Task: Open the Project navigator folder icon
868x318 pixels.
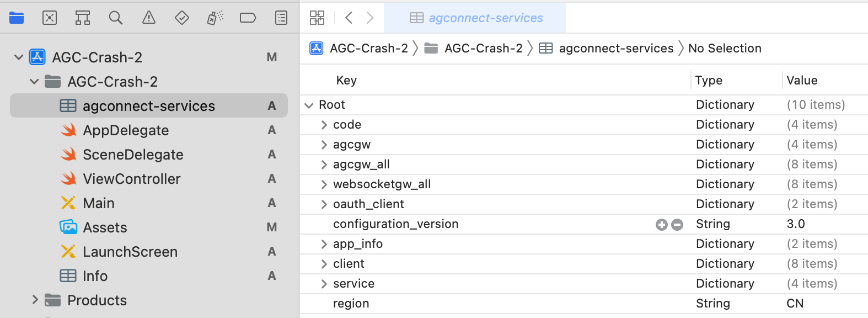Action: click(17, 18)
